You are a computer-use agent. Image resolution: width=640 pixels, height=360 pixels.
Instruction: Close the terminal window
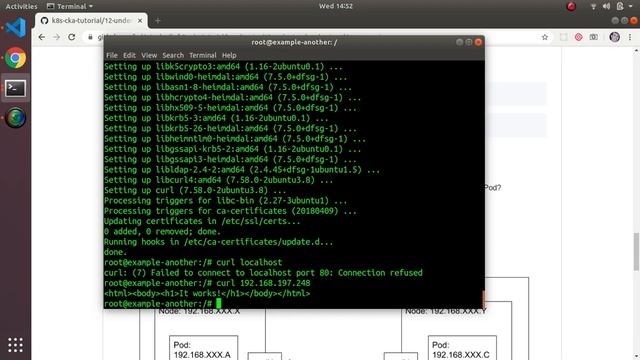pos(478,42)
